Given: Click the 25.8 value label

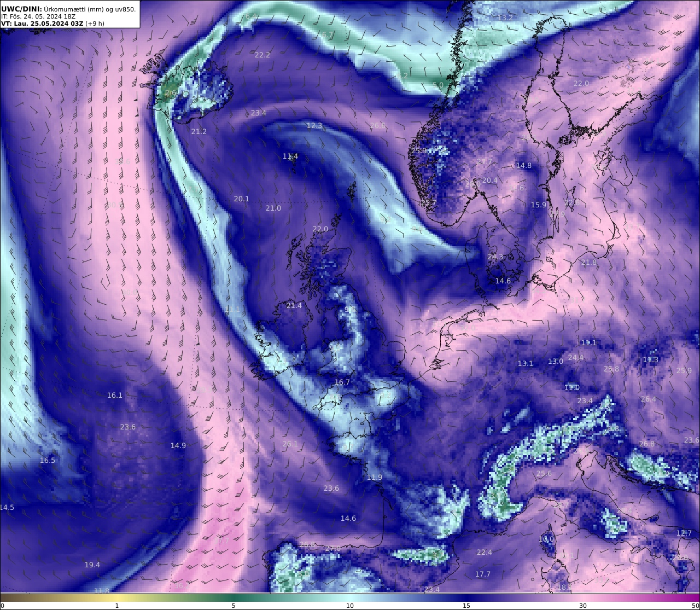Looking at the screenshot, I should pos(611,369).
